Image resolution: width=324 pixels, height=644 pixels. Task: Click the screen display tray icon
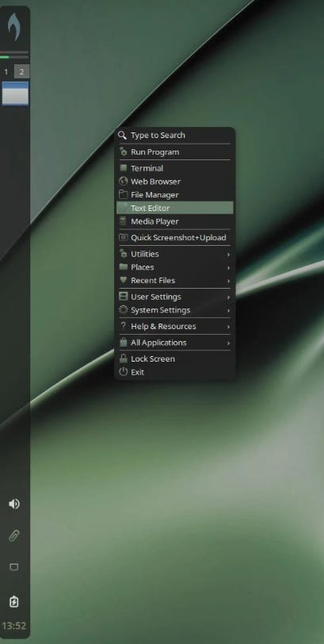pos(14,567)
